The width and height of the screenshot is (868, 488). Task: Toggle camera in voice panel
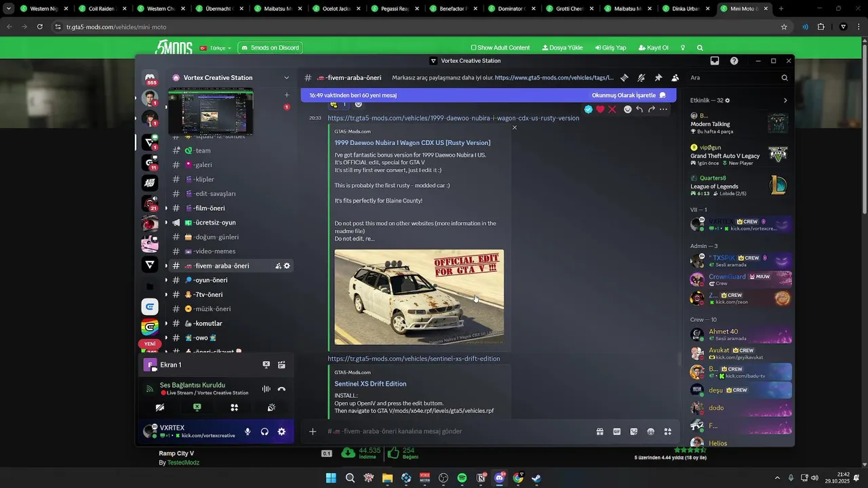click(x=160, y=407)
